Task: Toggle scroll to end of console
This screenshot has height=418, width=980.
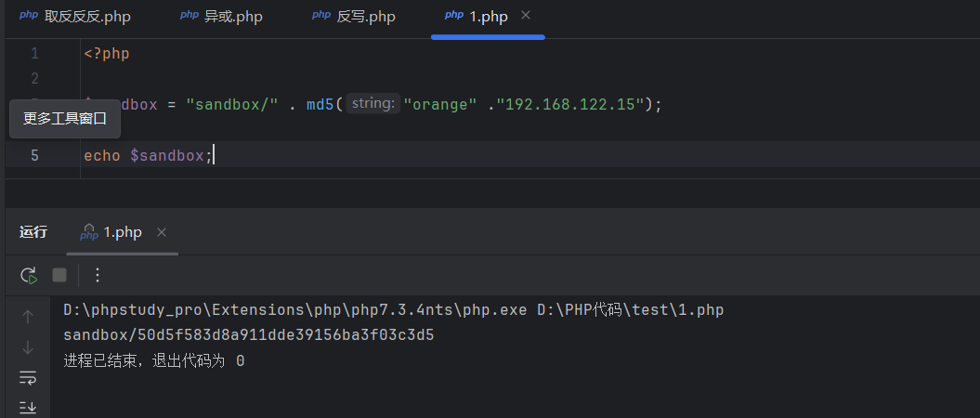Action: click(x=28, y=407)
